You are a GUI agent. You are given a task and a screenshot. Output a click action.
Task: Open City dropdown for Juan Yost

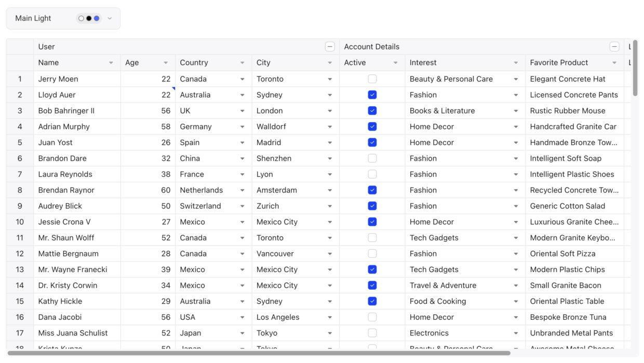pos(330,142)
